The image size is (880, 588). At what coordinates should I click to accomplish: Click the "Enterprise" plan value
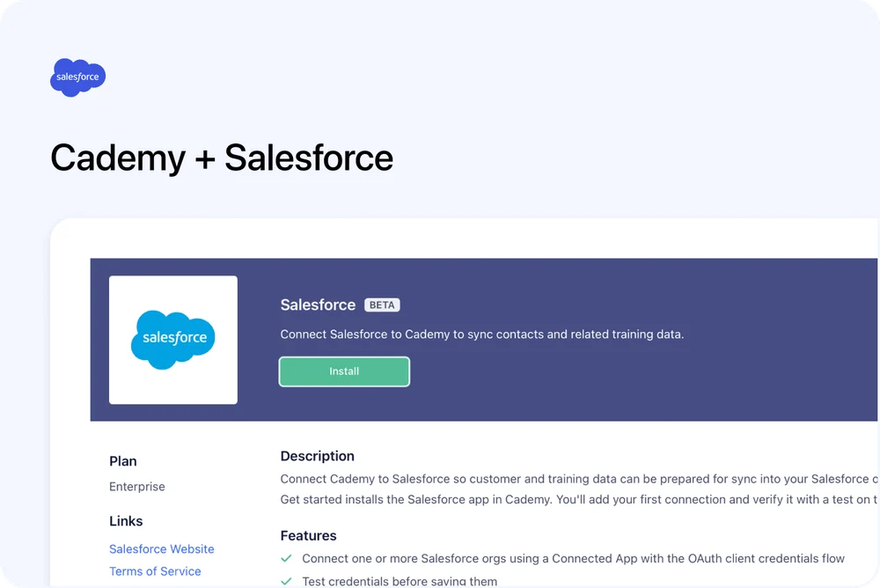coord(137,487)
